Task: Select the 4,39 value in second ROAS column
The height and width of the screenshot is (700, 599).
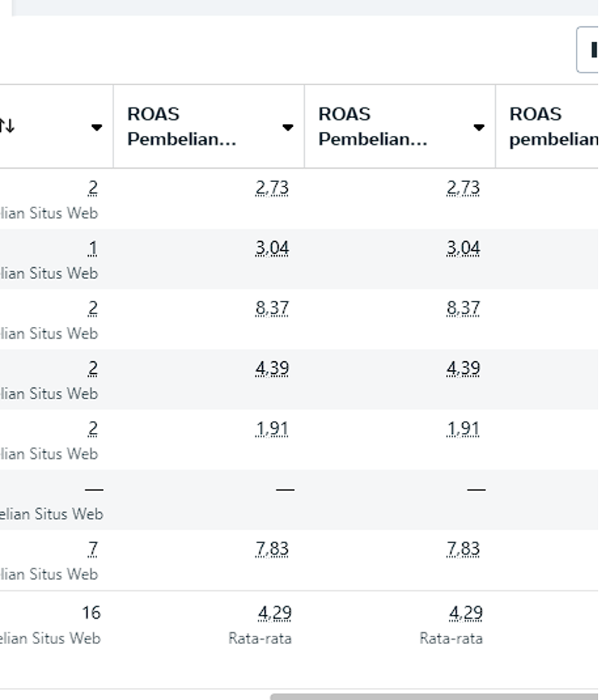Action: coord(463,369)
